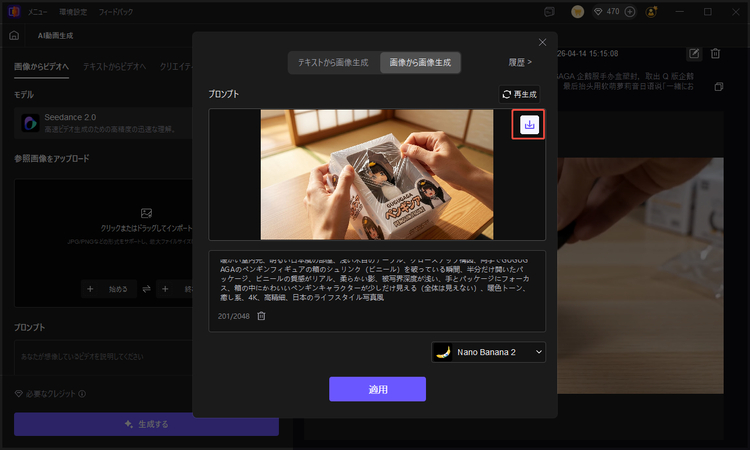Click the 470 credits diamond icon

[x=598, y=11]
